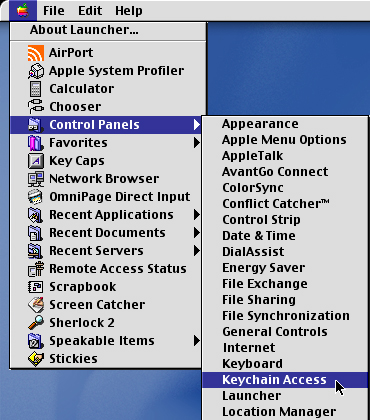Select the Apple System Profiler label
This screenshot has height=420, width=370.
click(x=116, y=71)
